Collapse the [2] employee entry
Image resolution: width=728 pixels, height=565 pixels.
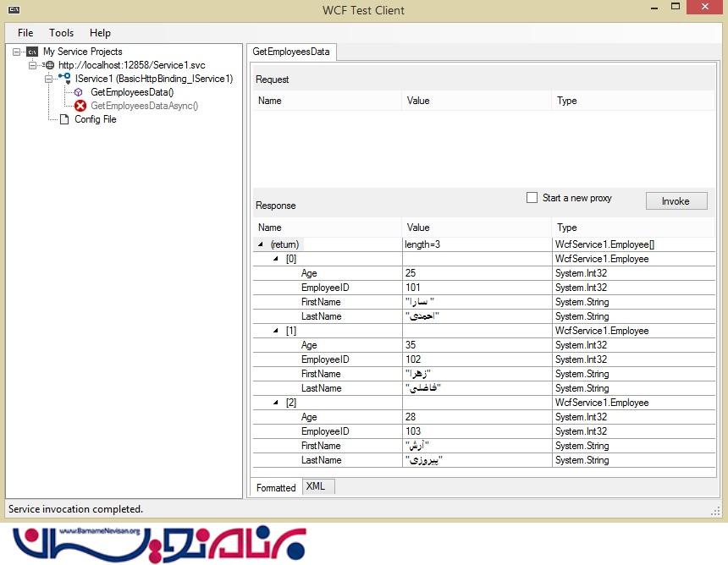click(276, 403)
